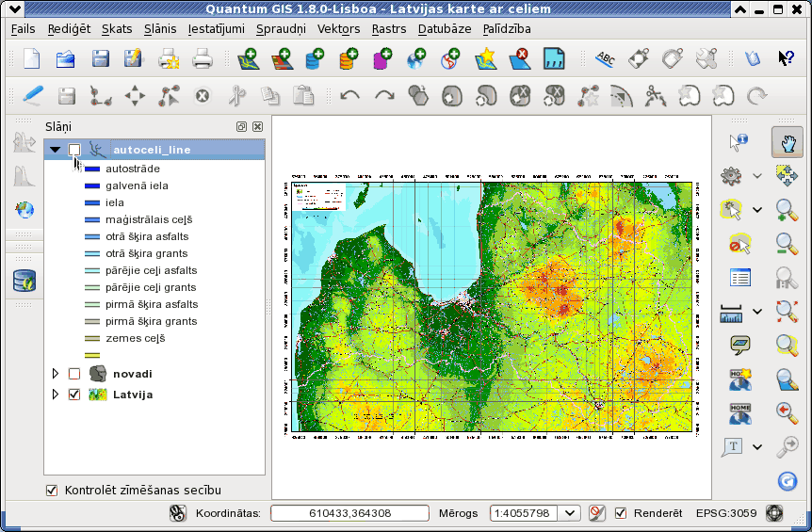Click Zoom Last red arrow magnifier

pyautogui.click(x=787, y=412)
